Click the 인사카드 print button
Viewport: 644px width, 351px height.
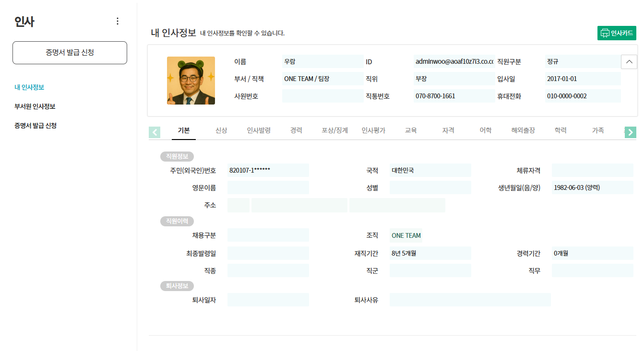[x=617, y=33]
